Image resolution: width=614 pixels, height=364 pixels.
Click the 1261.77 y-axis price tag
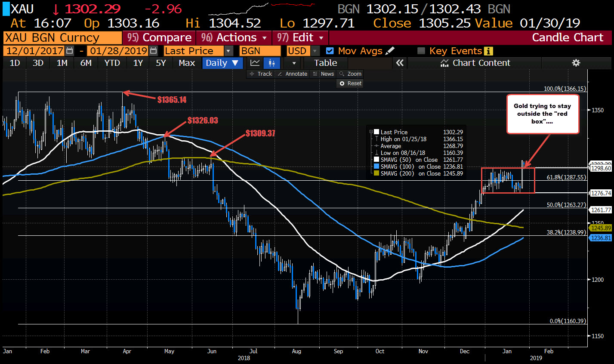(x=601, y=210)
